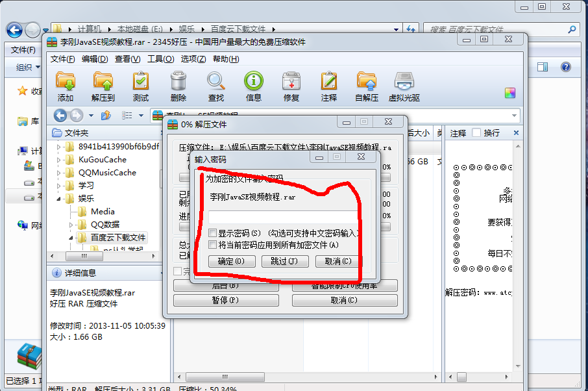Click the 测试 (Test) toolbar icon
Image resolution: width=588 pixels, height=391 pixels.
[x=141, y=86]
